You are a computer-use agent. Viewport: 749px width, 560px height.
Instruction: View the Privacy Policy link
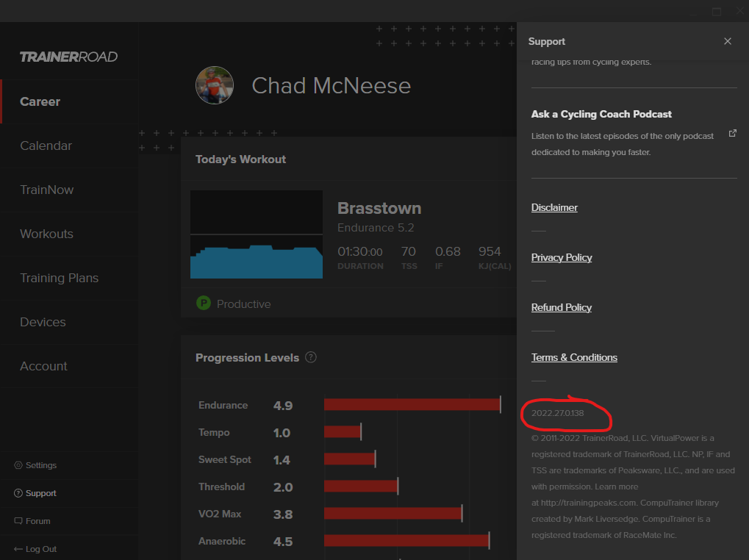562,258
